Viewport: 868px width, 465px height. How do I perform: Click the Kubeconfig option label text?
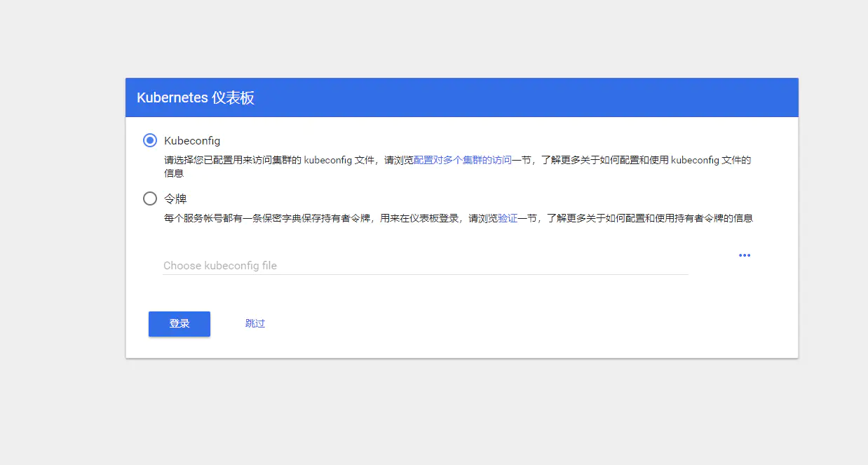click(x=192, y=141)
